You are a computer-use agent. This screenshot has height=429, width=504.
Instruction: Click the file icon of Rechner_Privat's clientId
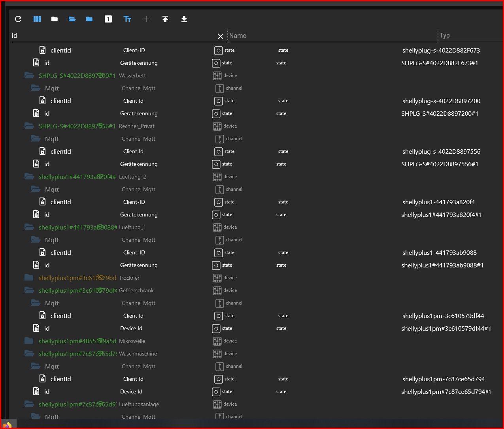click(42, 151)
